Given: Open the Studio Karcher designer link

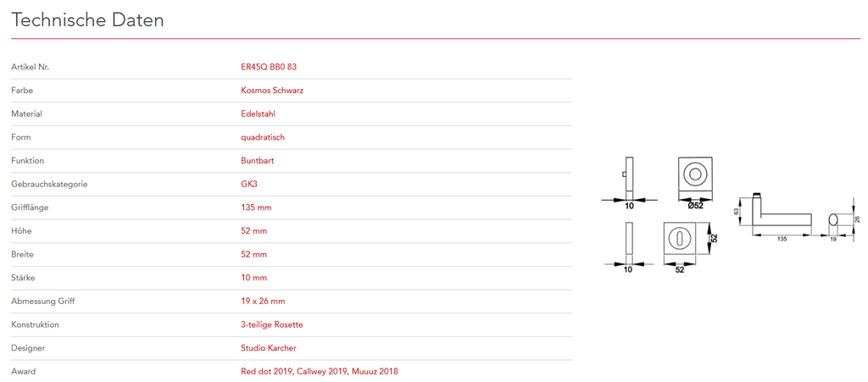Looking at the screenshot, I should [269, 348].
